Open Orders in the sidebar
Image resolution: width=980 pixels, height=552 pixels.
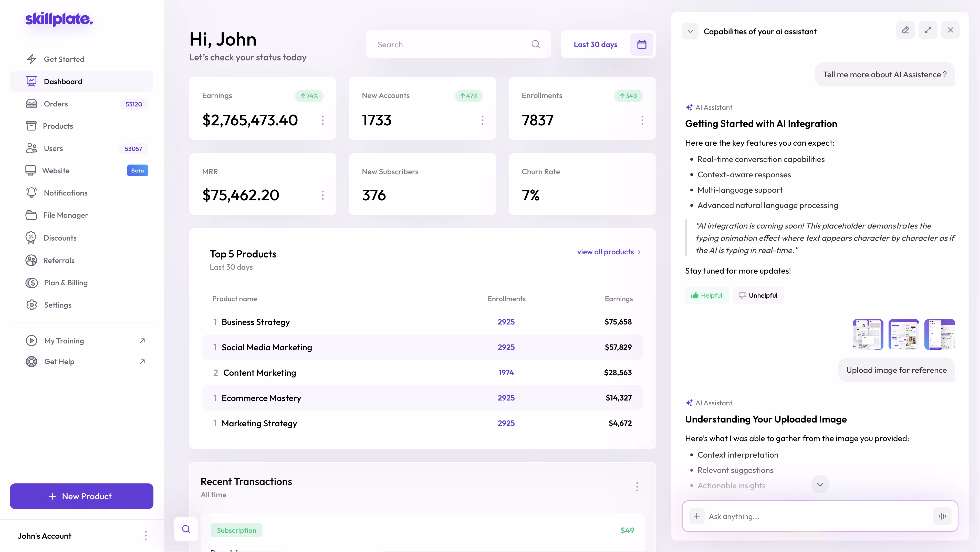[x=56, y=104]
